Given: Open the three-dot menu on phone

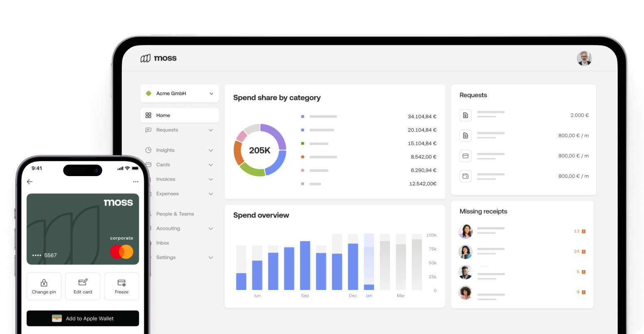Looking at the screenshot, I should 136,182.
